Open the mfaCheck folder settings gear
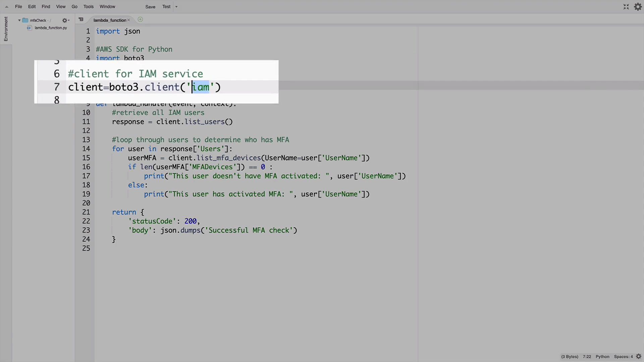This screenshot has height=362, width=644. point(65,20)
